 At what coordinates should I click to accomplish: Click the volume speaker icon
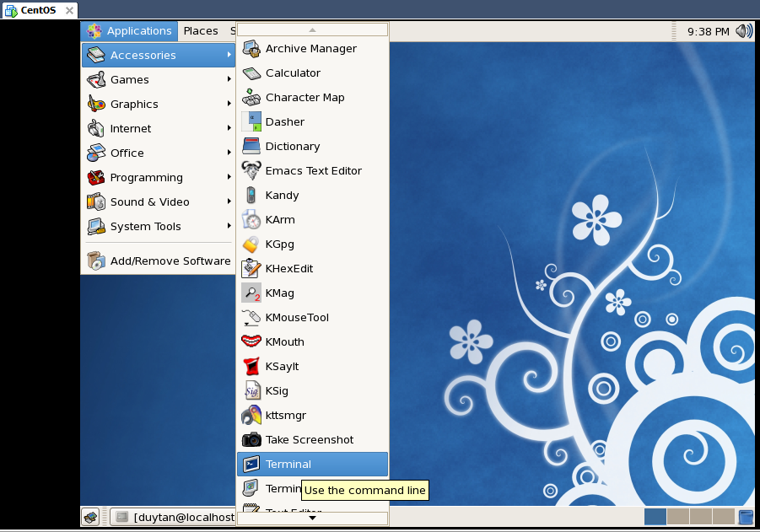tap(743, 31)
